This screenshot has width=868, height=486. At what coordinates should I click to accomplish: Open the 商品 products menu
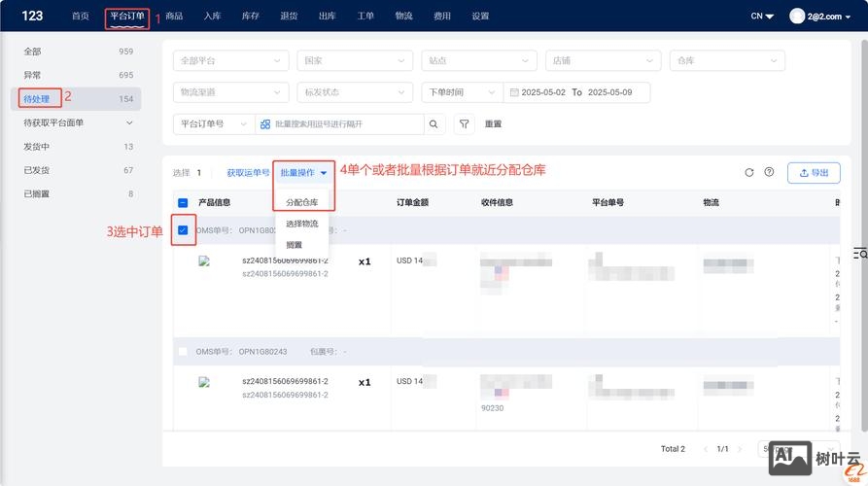pyautogui.click(x=174, y=17)
